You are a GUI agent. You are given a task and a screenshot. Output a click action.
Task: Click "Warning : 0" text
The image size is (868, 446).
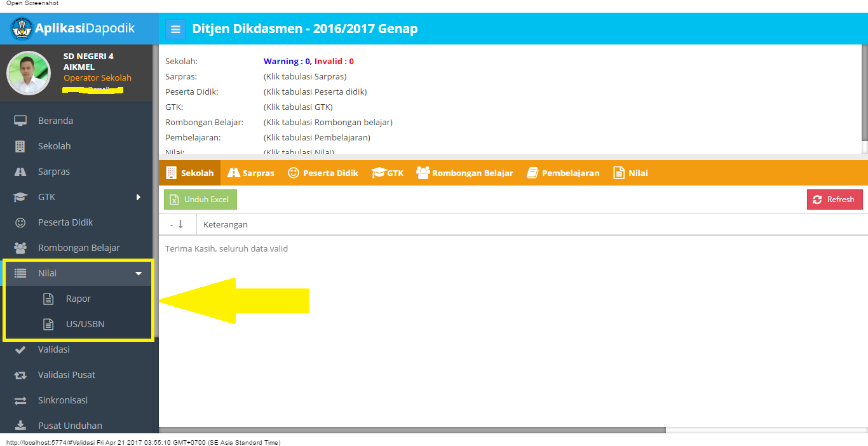tap(287, 62)
